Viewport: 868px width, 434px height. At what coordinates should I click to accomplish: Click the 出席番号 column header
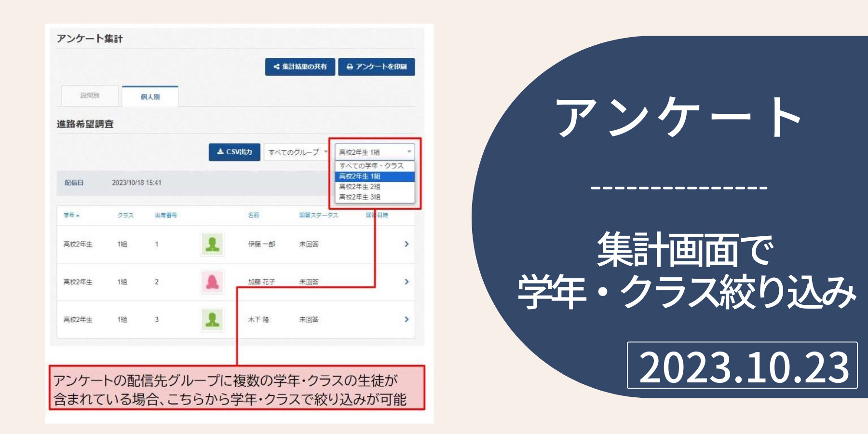(166, 215)
